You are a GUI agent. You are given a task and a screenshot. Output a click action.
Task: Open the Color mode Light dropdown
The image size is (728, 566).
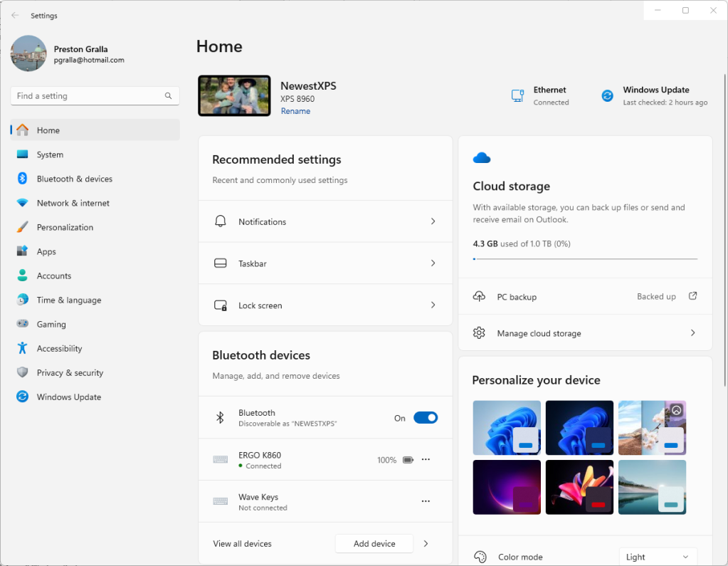click(x=658, y=557)
